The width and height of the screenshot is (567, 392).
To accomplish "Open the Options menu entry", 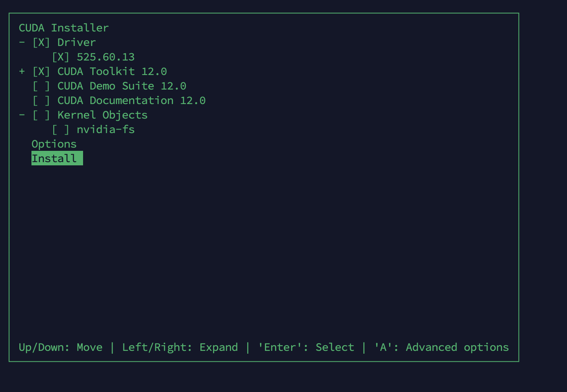I will (x=54, y=144).
